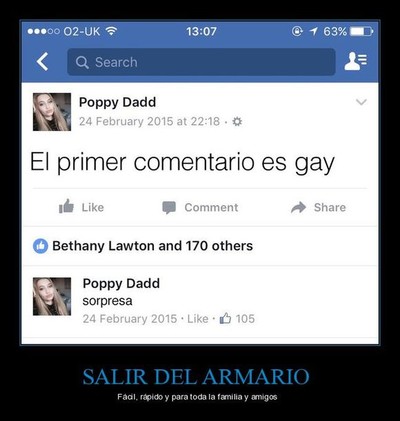Click Like under the sorpresa comment

click(x=198, y=319)
